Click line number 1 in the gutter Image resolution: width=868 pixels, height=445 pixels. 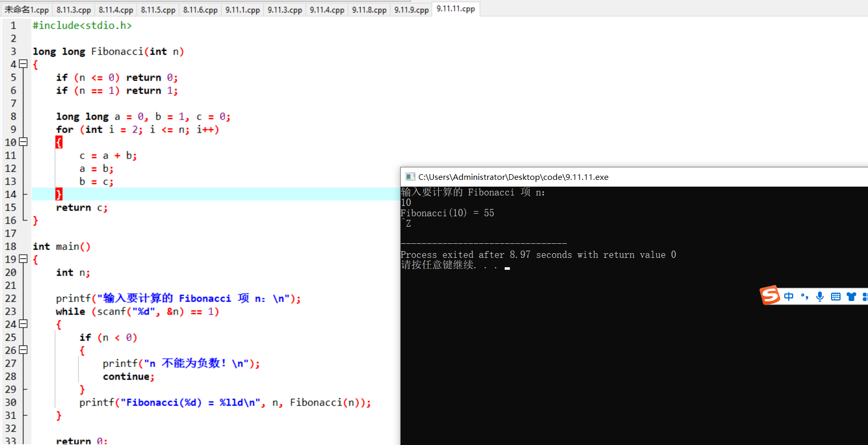point(14,25)
